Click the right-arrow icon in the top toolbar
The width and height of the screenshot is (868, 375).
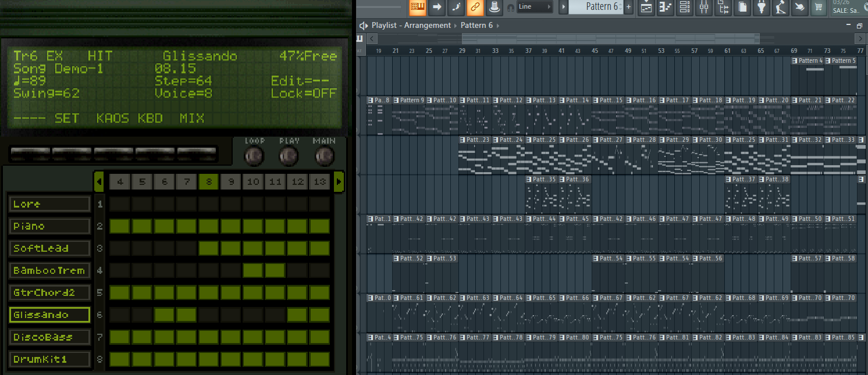click(x=436, y=7)
